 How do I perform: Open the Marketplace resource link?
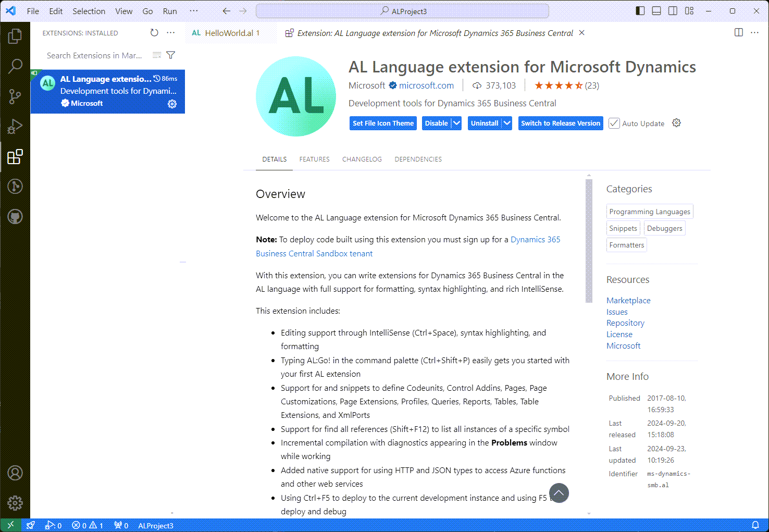(628, 300)
